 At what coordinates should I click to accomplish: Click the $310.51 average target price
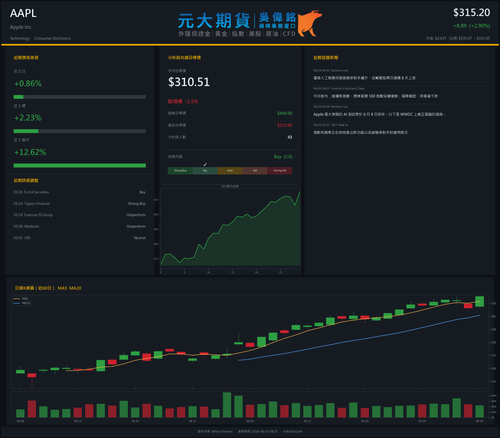(189, 82)
